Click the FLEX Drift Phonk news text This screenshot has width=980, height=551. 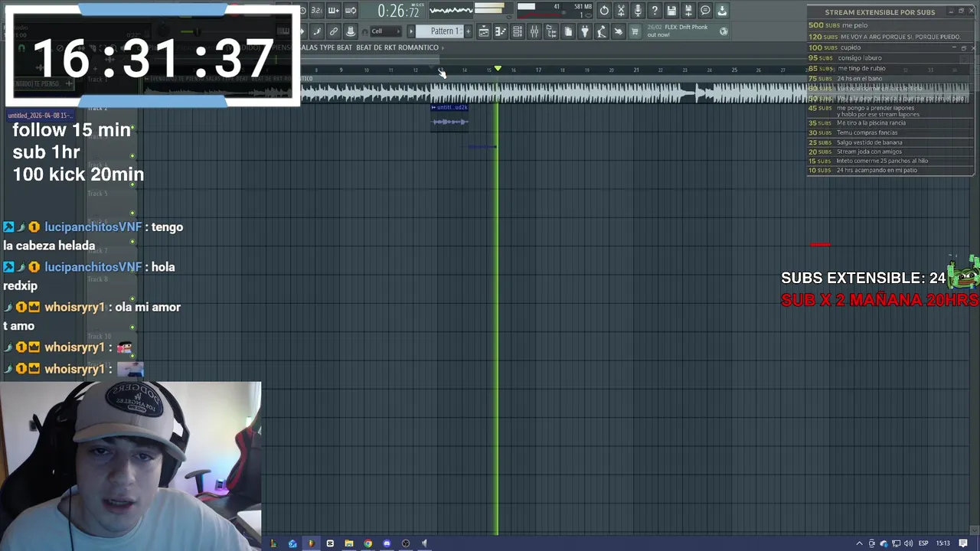678,31
